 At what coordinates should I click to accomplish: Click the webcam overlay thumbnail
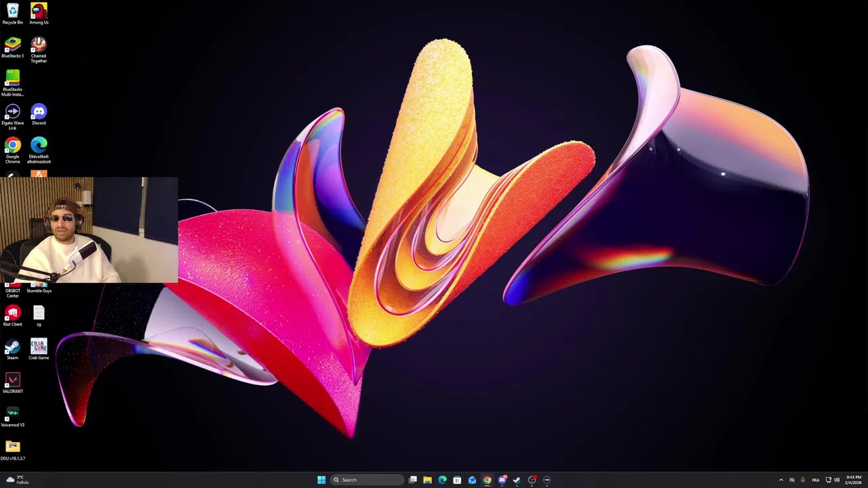pos(89,230)
